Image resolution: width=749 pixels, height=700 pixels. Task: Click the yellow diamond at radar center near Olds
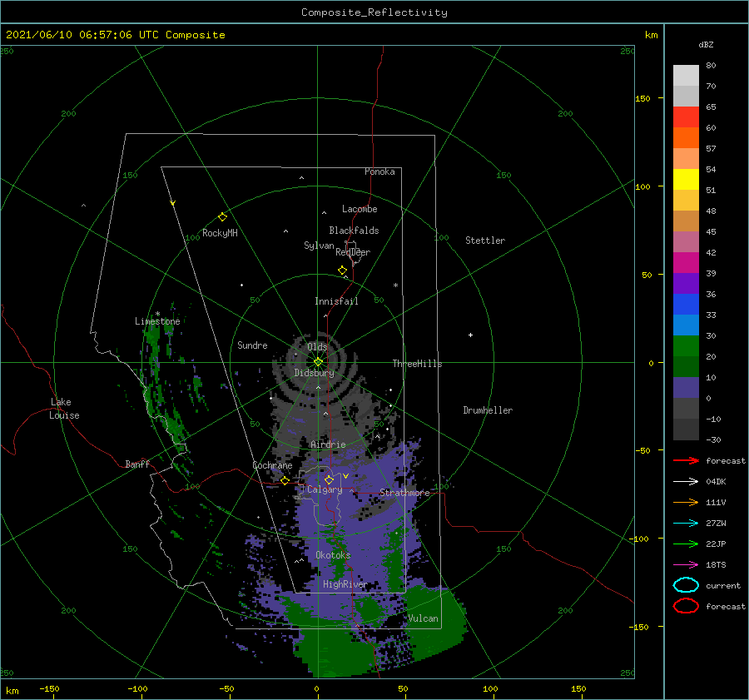coord(318,362)
